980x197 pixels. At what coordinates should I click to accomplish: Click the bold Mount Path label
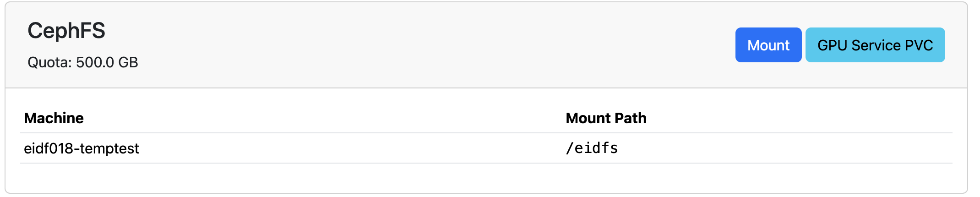click(x=606, y=118)
